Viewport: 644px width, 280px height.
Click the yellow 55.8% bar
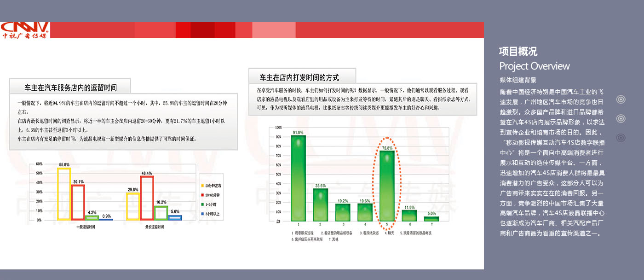coord(64,194)
